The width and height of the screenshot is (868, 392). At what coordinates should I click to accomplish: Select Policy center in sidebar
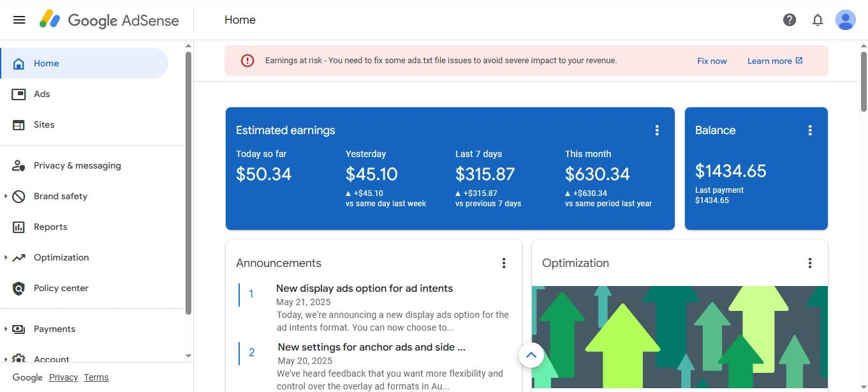pyautogui.click(x=61, y=288)
